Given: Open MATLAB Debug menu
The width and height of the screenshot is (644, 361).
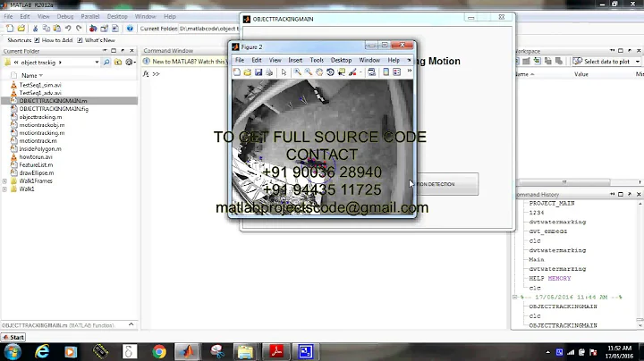Looking at the screenshot, I should point(65,16).
